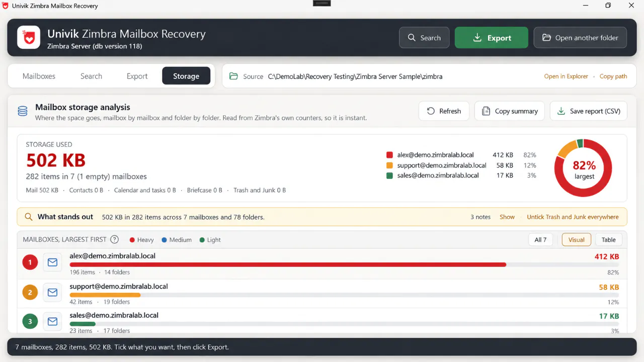Image resolution: width=644 pixels, height=362 pixels.
Task: Click the status bar message at the bottom
Action: click(x=122, y=347)
